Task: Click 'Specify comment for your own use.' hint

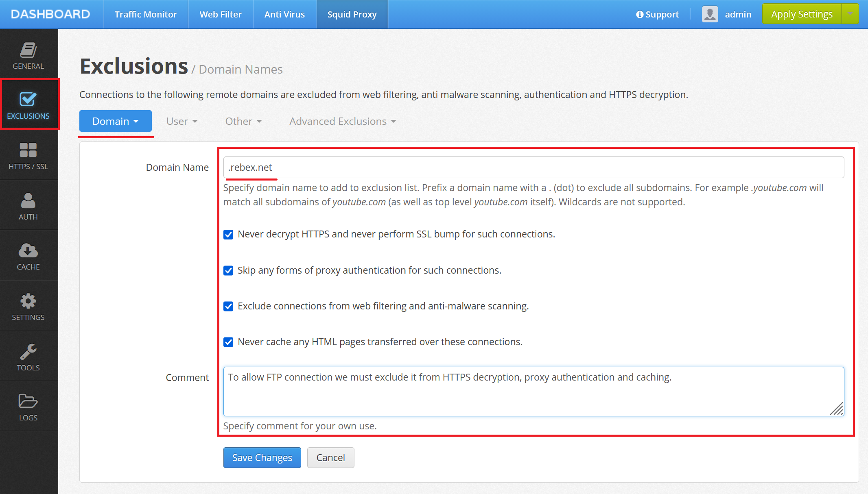Action: [300, 426]
